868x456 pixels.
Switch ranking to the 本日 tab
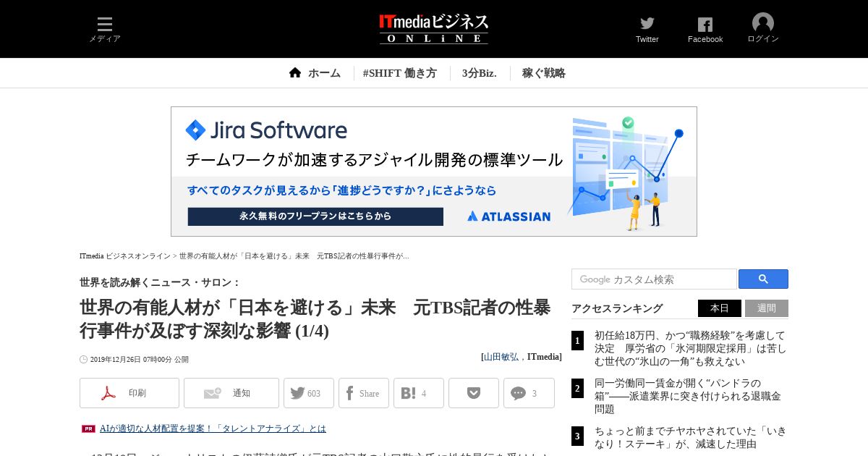(x=720, y=308)
